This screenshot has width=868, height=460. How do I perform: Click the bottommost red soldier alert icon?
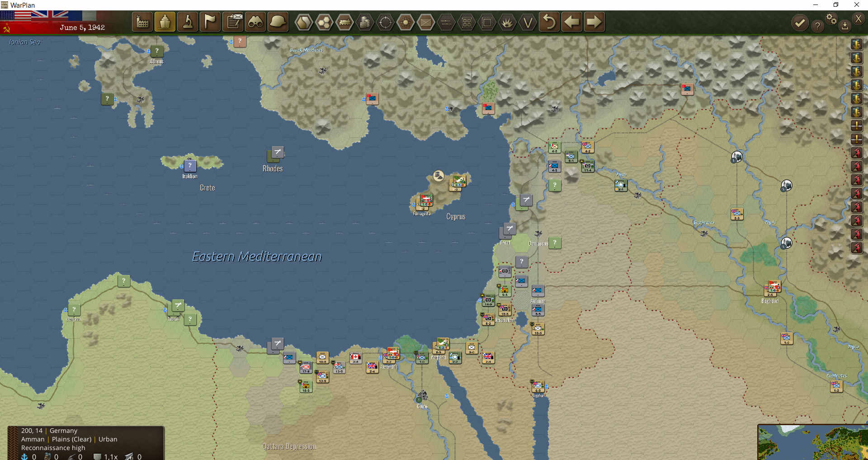click(x=857, y=248)
